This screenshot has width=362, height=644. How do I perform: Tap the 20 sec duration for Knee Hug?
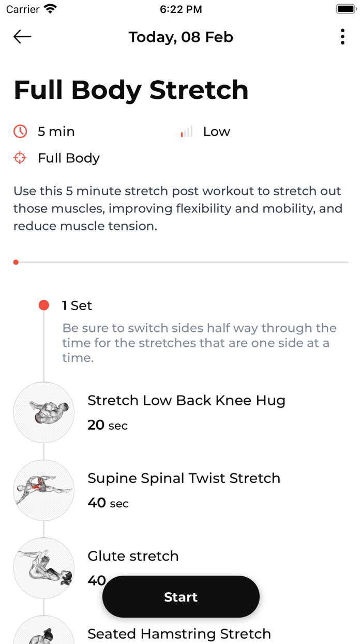(x=108, y=425)
